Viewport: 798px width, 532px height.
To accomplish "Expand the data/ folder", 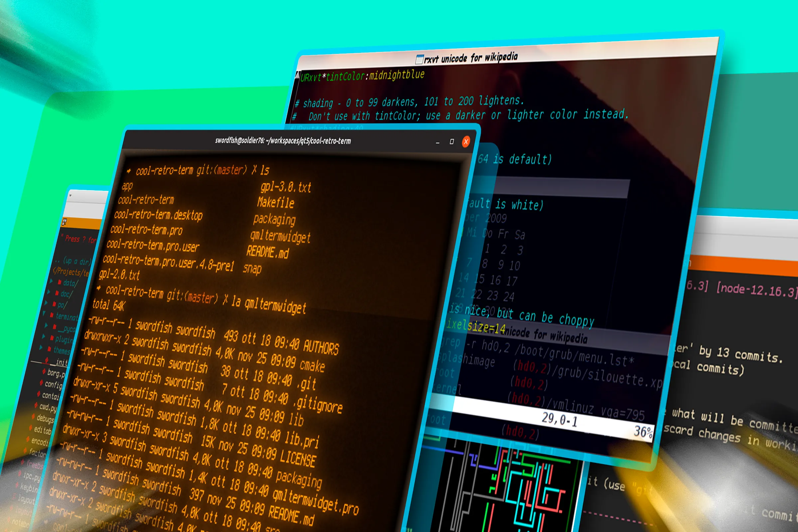I will [52, 281].
